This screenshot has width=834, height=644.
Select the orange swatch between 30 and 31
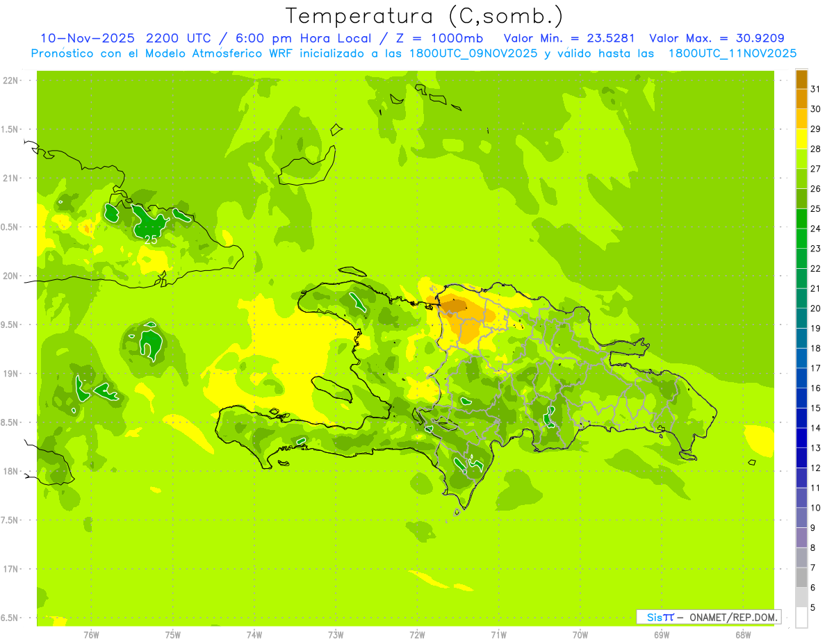(801, 99)
